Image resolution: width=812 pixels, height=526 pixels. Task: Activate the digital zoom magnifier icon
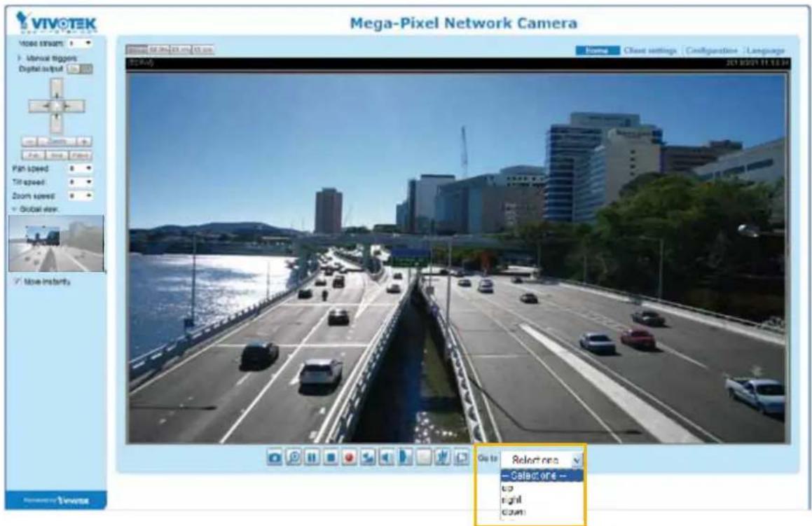coord(293,457)
